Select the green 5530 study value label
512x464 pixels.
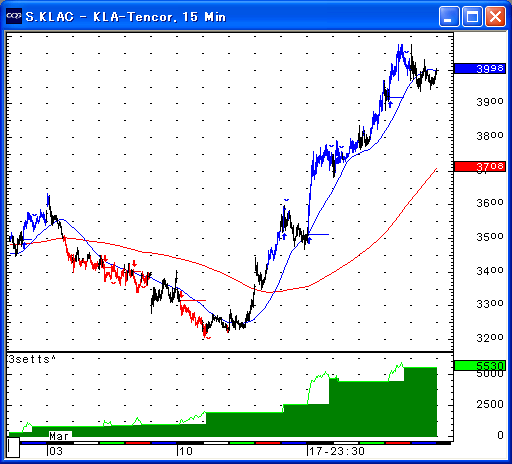[x=480, y=366]
